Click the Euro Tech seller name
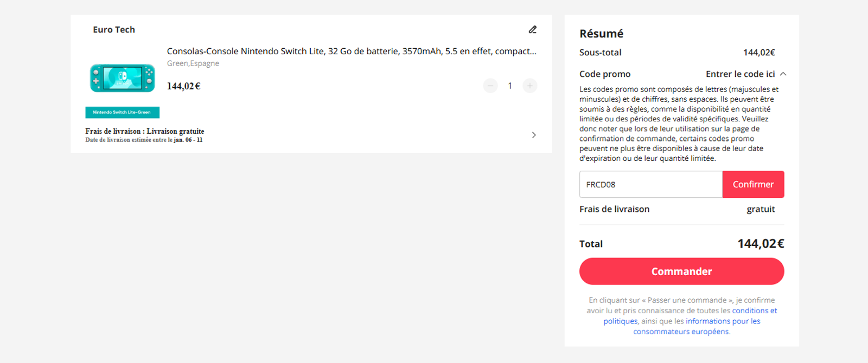 coord(114,29)
